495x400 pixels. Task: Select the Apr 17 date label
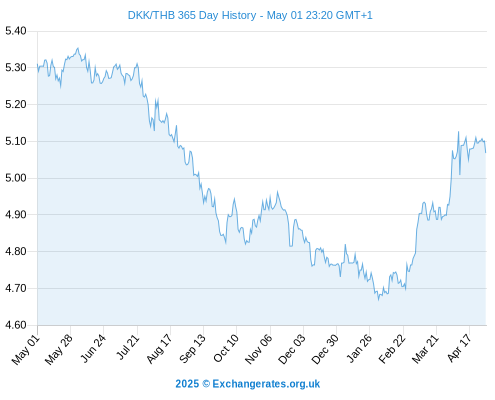459,348
